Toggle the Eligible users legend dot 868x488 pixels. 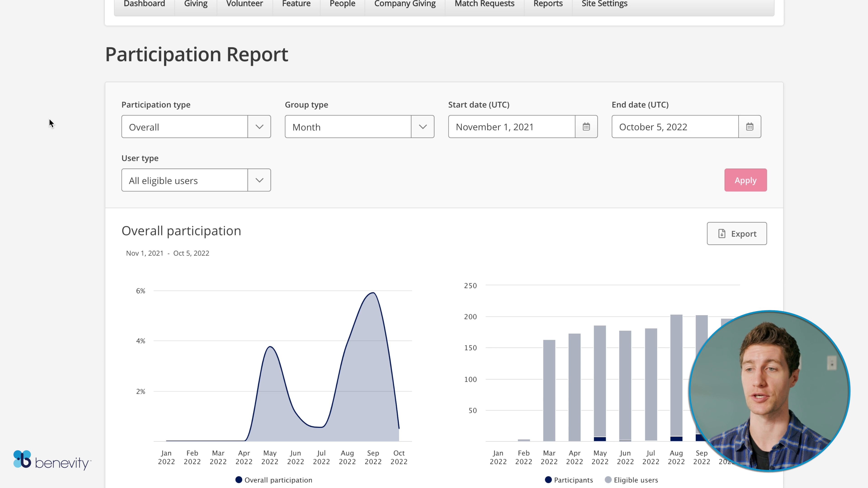pos(608,480)
